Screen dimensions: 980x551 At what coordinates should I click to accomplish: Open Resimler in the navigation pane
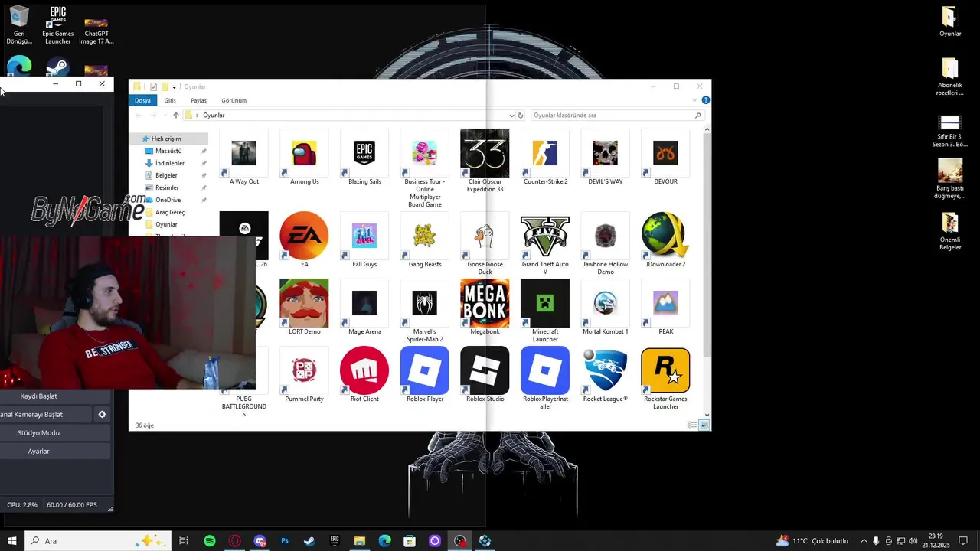(x=168, y=187)
